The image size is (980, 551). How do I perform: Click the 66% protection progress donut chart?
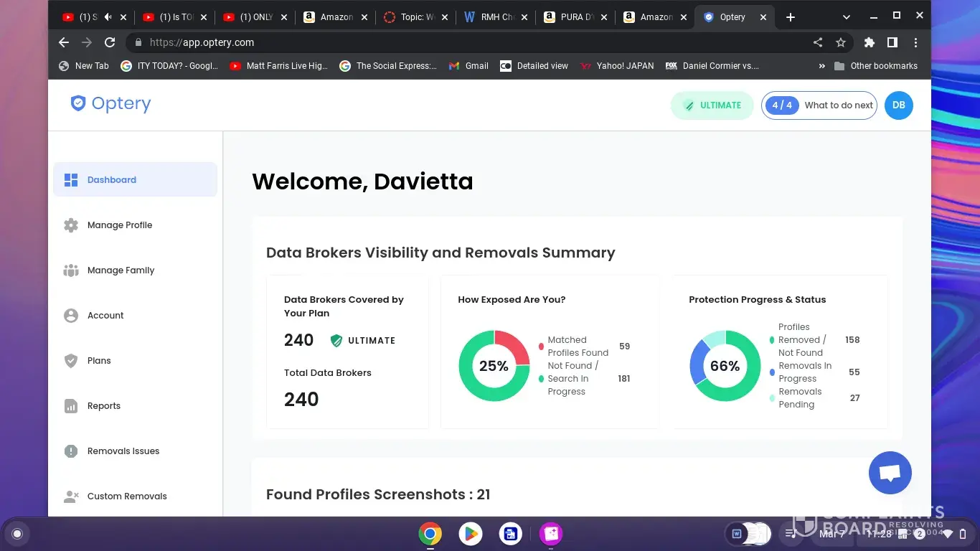pos(725,366)
